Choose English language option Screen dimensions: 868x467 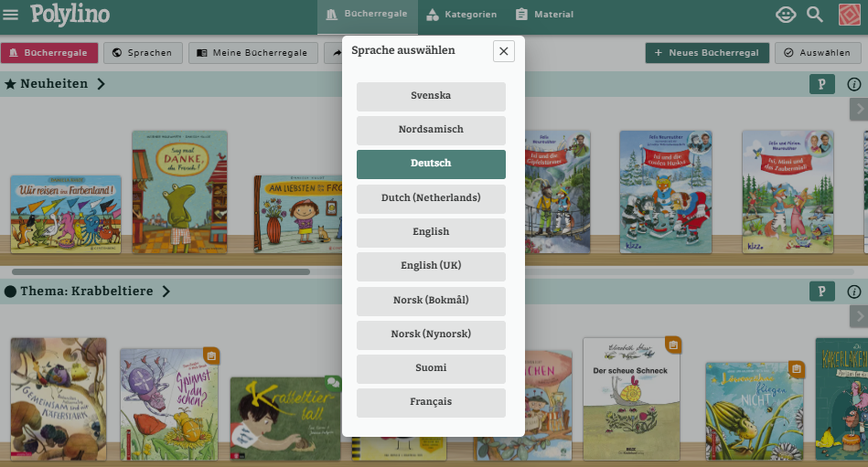pos(431,232)
